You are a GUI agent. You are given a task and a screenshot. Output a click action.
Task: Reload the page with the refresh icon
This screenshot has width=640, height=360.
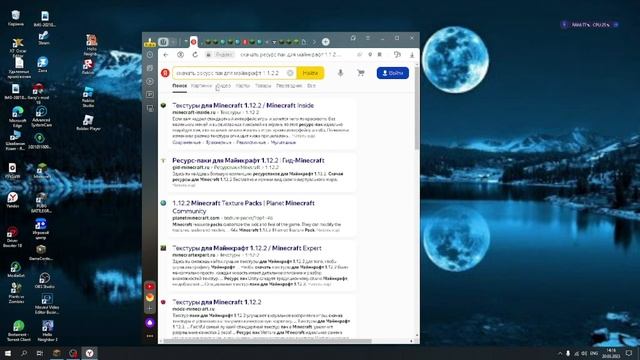point(195,55)
